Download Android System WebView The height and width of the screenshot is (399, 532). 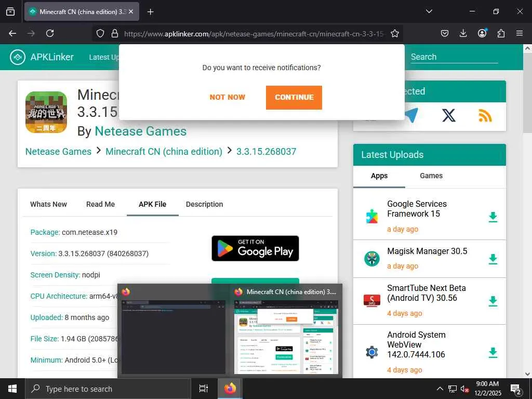[x=493, y=353]
